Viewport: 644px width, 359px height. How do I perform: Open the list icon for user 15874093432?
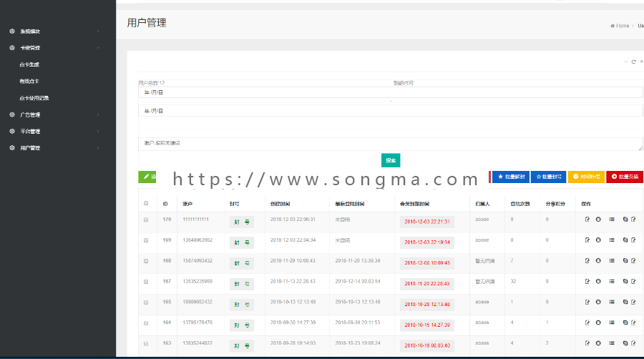pyautogui.click(x=612, y=260)
